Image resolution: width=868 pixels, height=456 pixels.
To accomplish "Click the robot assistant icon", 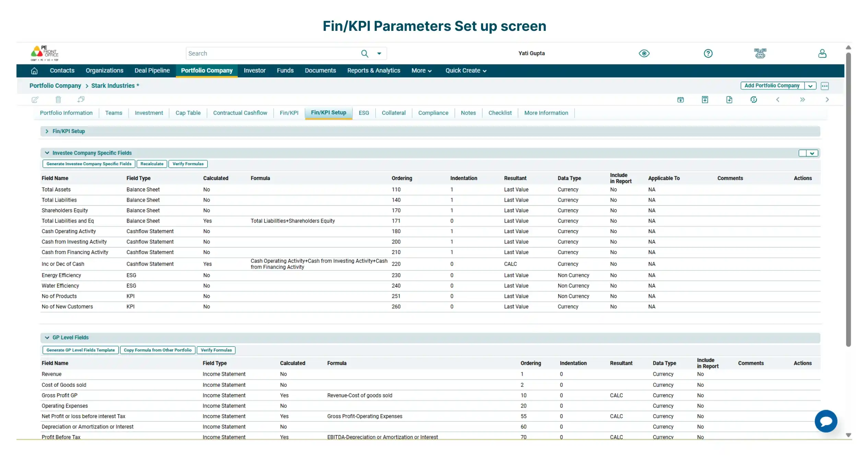I will click(760, 53).
